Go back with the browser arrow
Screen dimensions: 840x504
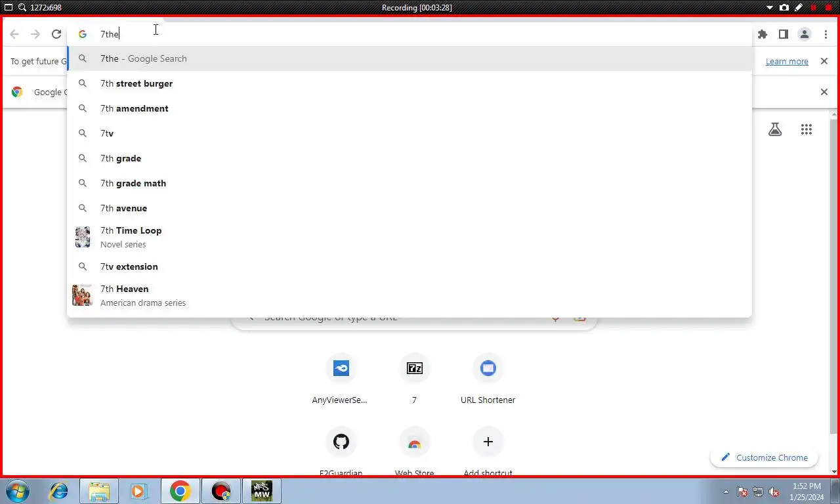click(14, 34)
